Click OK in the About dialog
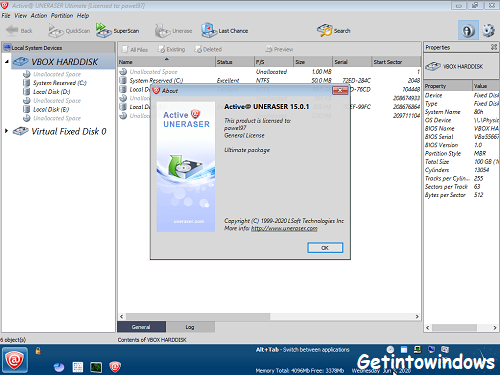Screen dimensions: 500x375 tap(325, 248)
